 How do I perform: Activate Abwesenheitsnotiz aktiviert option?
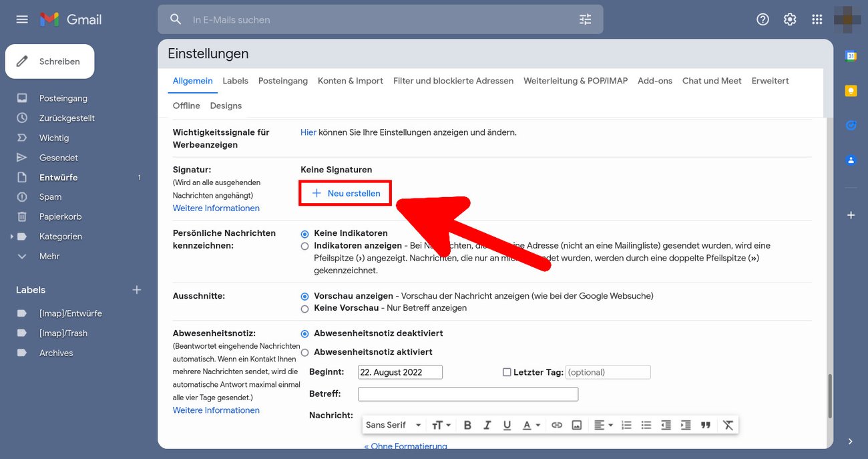click(x=304, y=352)
